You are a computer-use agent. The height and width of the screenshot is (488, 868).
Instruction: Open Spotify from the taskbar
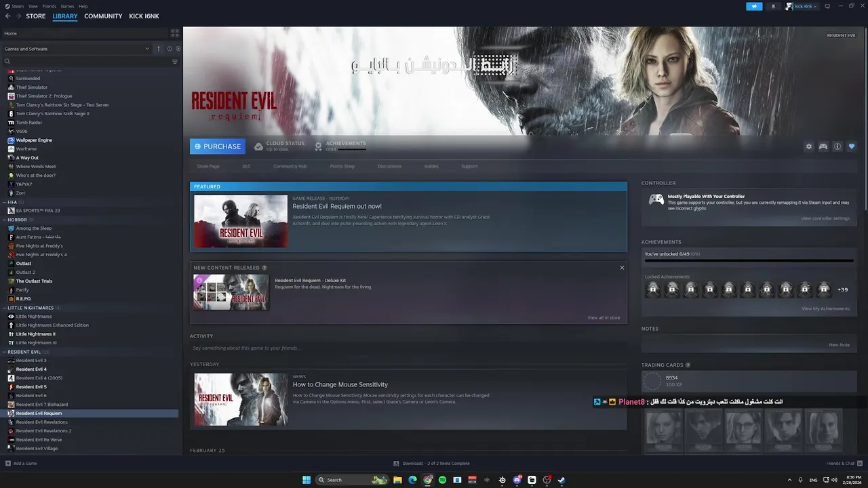click(442, 480)
